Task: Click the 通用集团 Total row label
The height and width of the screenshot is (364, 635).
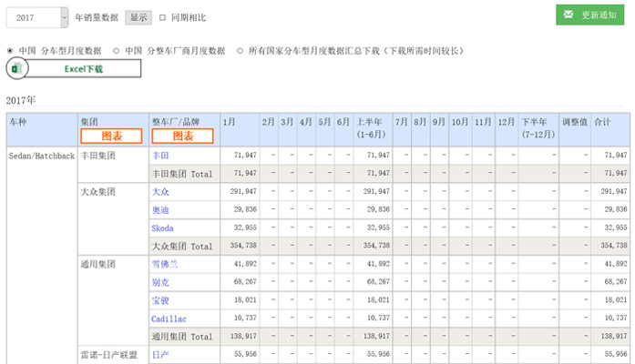Action: click(x=182, y=337)
